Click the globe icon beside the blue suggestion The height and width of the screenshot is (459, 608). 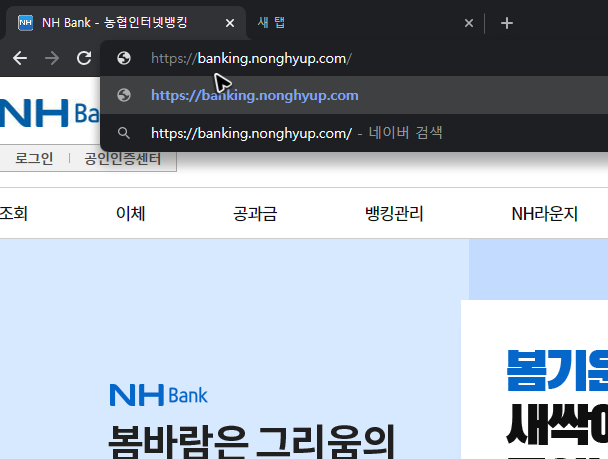tap(124, 95)
